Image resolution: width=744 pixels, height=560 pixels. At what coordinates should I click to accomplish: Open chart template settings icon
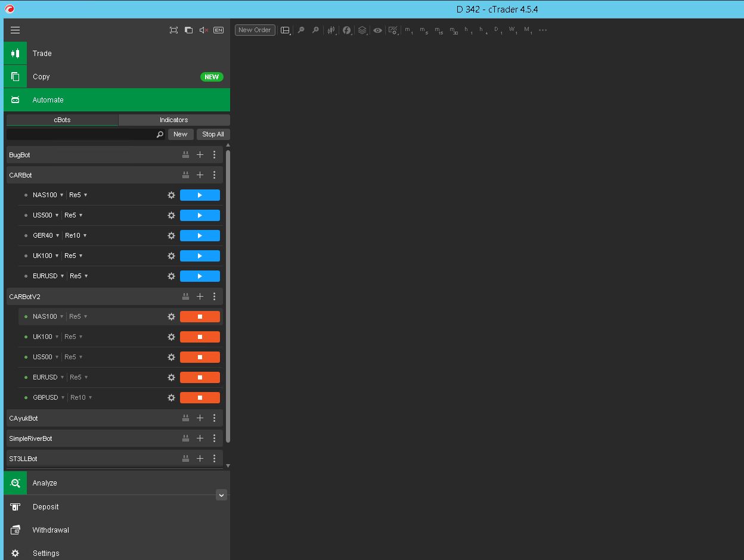coord(393,30)
